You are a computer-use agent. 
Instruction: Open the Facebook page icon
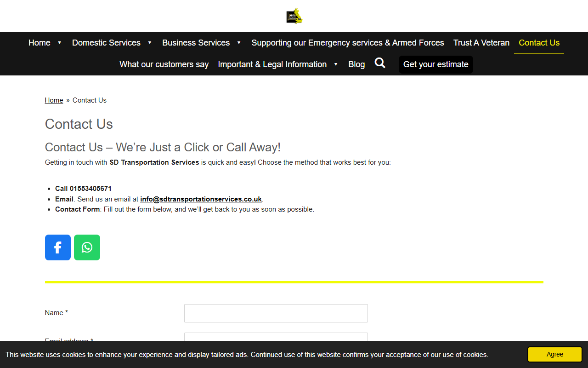pyautogui.click(x=58, y=247)
